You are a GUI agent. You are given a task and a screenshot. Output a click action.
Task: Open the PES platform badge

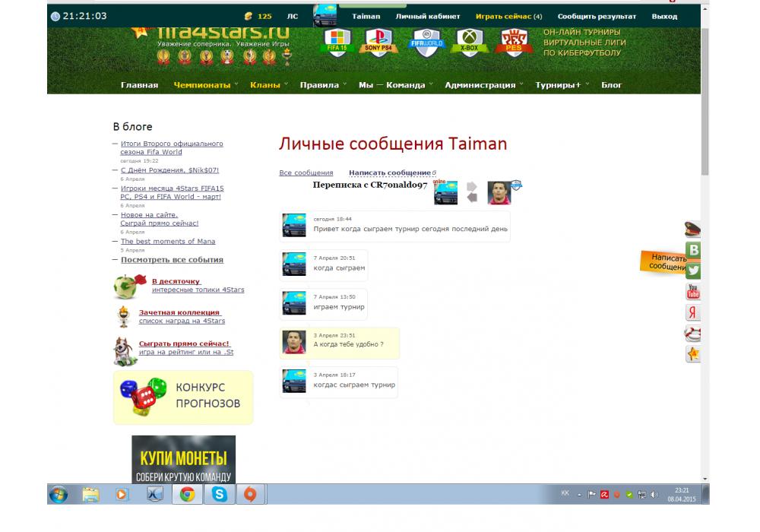(x=514, y=43)
